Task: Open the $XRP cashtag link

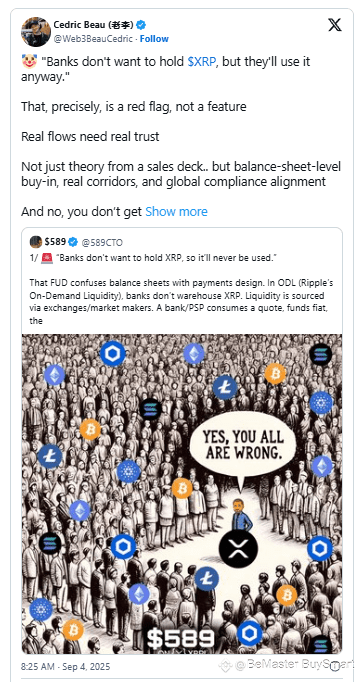Action: coord(201,62)
